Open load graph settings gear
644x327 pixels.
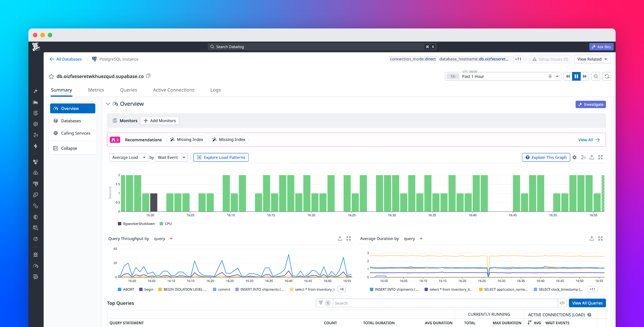(x=575, y=158)
